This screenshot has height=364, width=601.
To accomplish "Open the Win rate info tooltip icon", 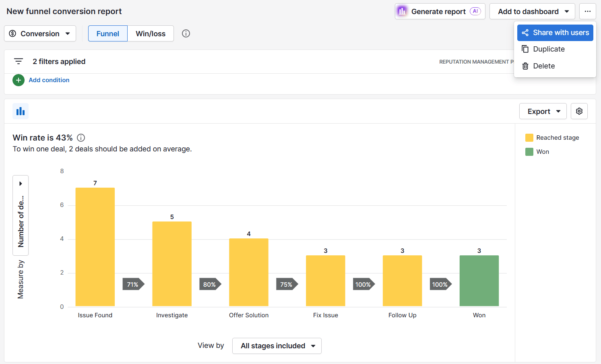I will 81,138.
